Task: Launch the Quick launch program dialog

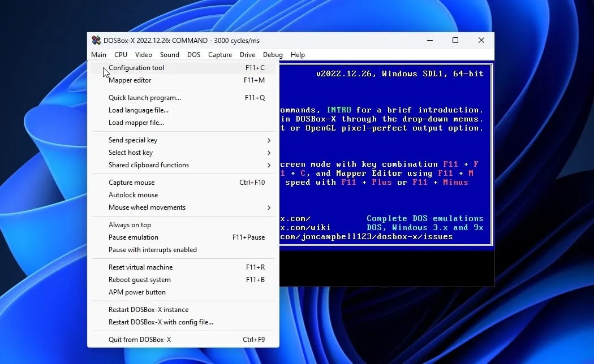Action: click(x=145, y=97)
